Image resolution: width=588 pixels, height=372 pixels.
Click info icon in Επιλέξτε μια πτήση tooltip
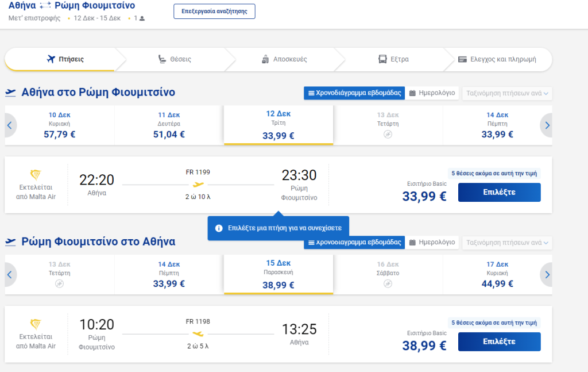(x=219, y=228)
